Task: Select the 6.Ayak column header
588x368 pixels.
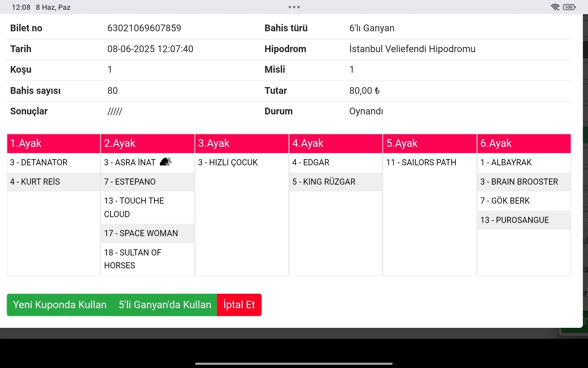Action: tap(524, 144)
